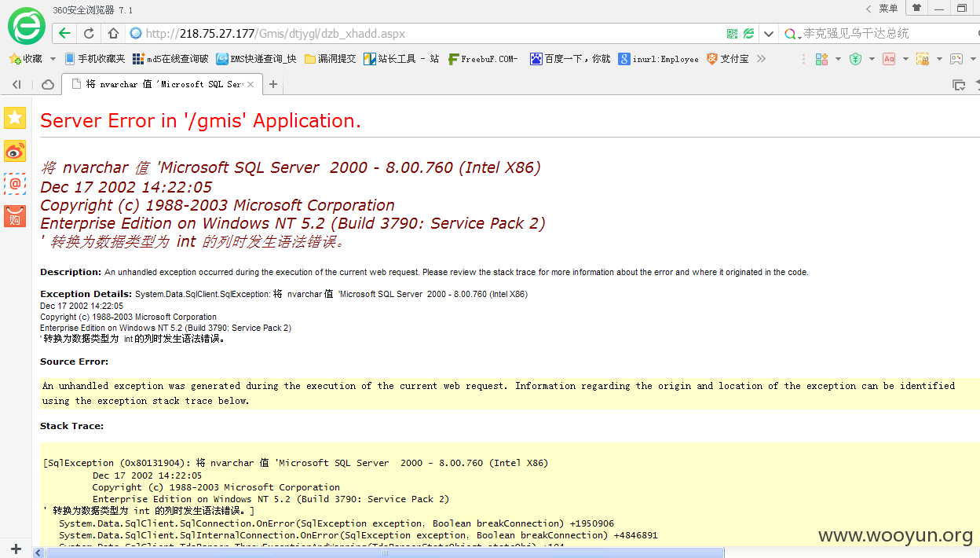This screenshot has height=558, width=980.
Task: Open the shopping bag sidebar icon
Action: pos(15,216)
